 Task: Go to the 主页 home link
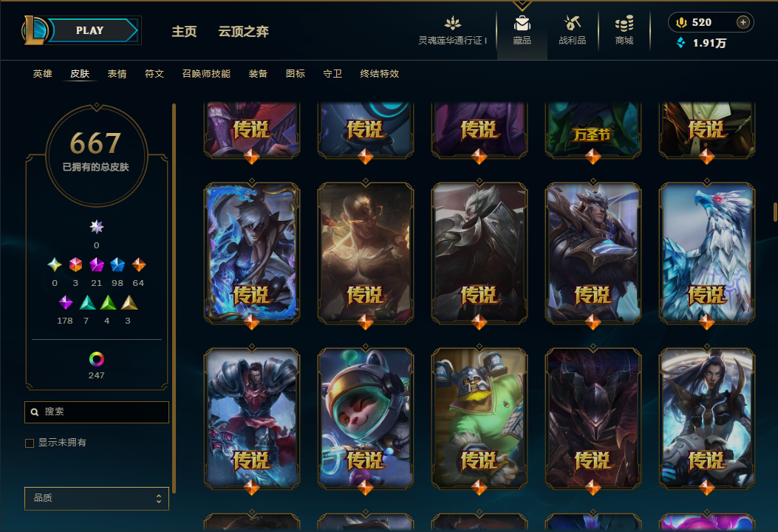coord(184,32)
